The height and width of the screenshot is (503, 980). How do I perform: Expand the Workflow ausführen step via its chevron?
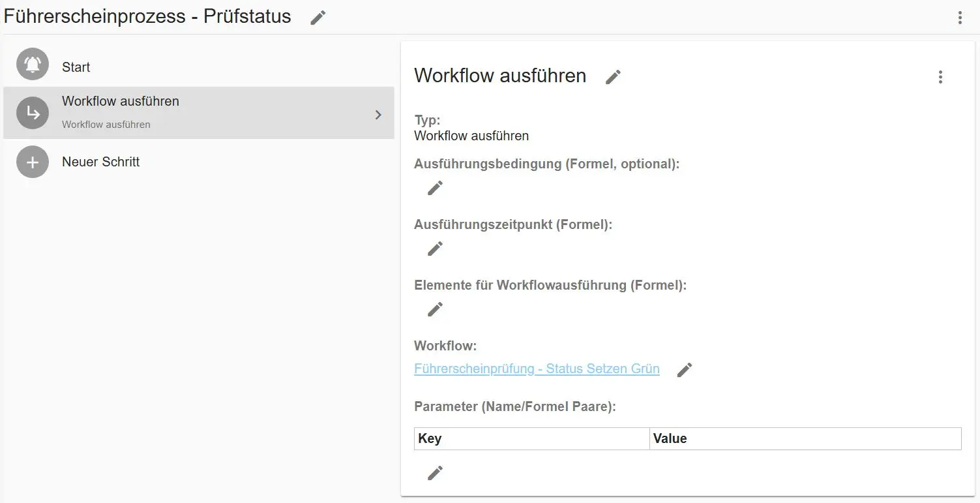pyautogui.click(x=378, y=114)
